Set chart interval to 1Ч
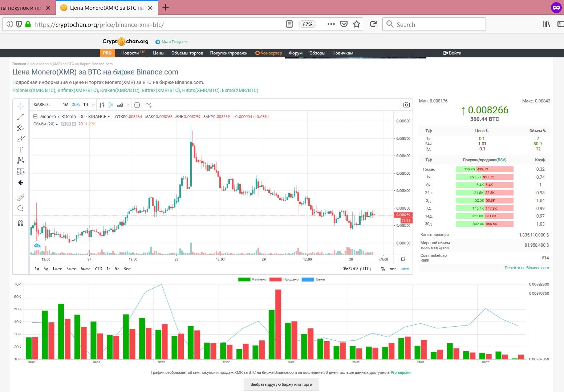Screen dimensions: 564x392 coord(86,105)
